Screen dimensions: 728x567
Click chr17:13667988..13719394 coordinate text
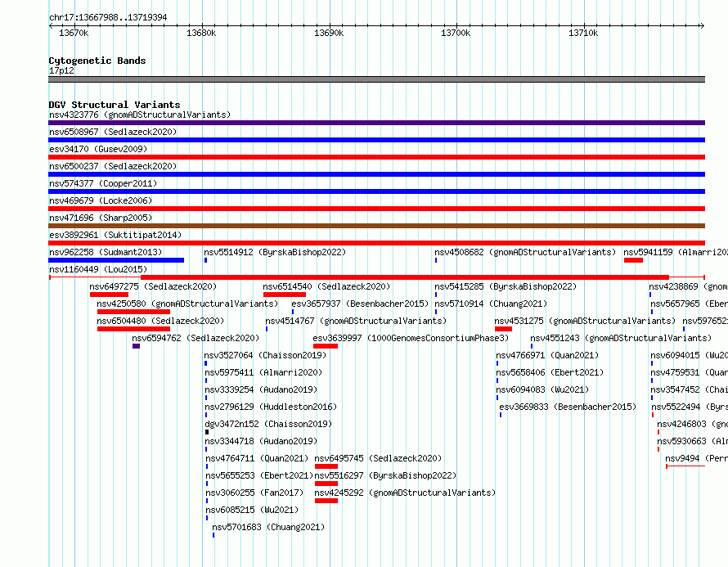108,18
